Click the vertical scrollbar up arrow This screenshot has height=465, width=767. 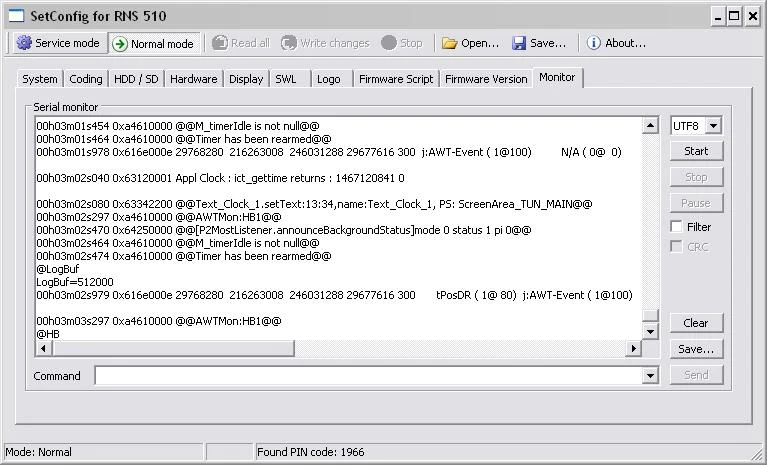click(x=650, y=126)
